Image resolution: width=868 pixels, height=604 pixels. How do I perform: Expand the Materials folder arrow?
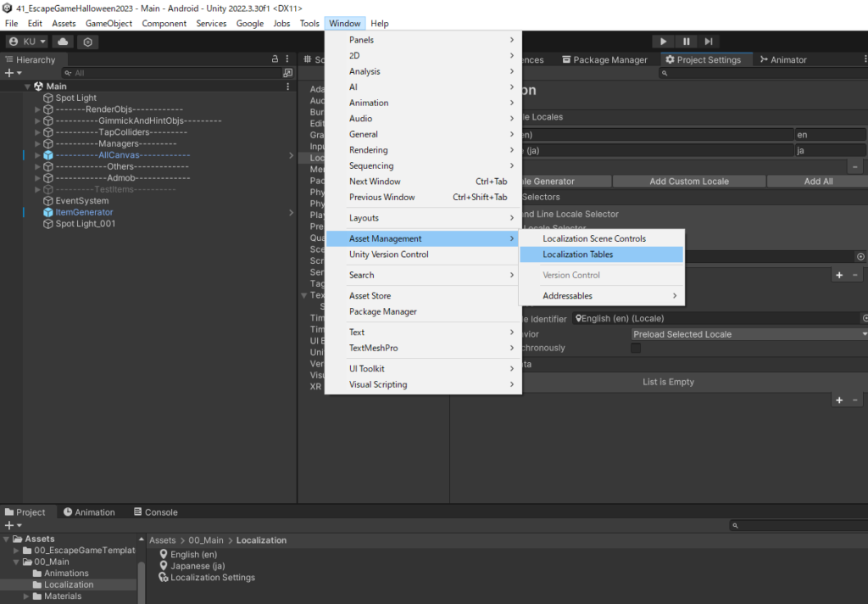click(x=26, y=596)
